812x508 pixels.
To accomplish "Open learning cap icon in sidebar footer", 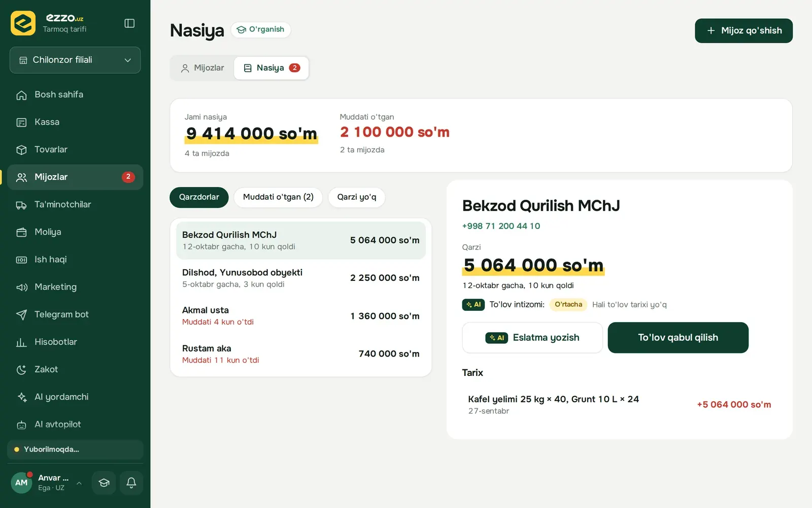I will (104, 483).
